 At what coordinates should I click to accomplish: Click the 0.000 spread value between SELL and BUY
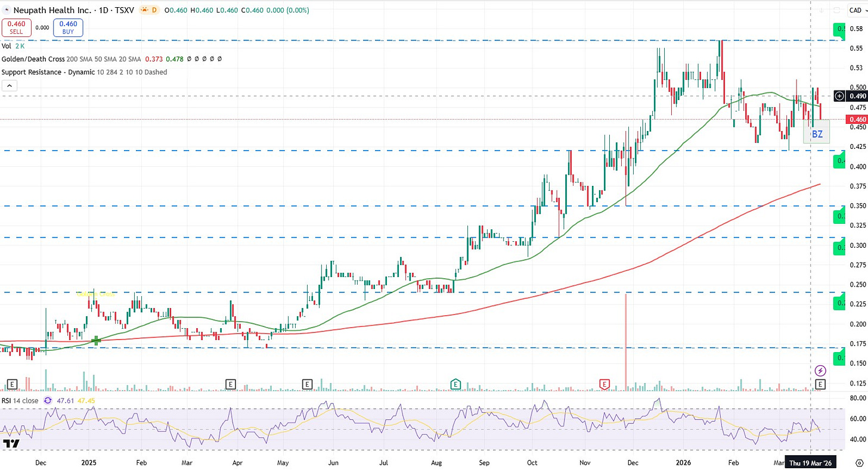[42, 27]
